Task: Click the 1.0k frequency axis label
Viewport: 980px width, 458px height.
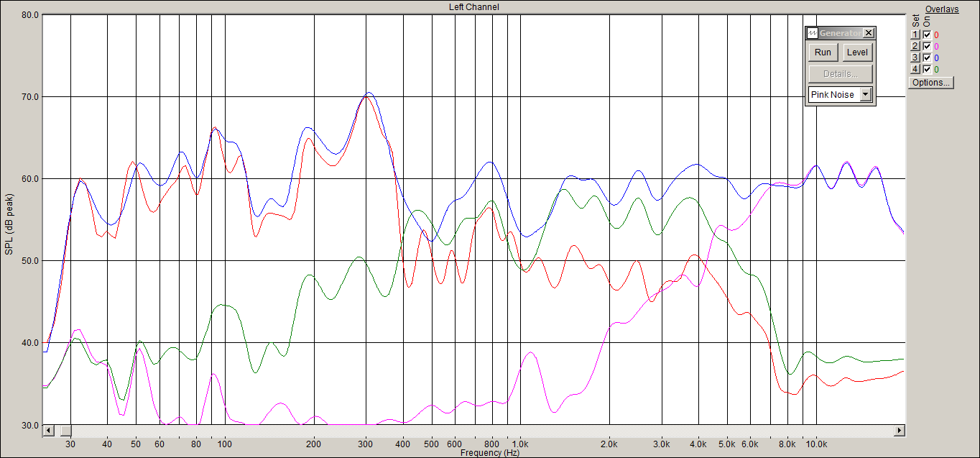Action: (520, 444)
